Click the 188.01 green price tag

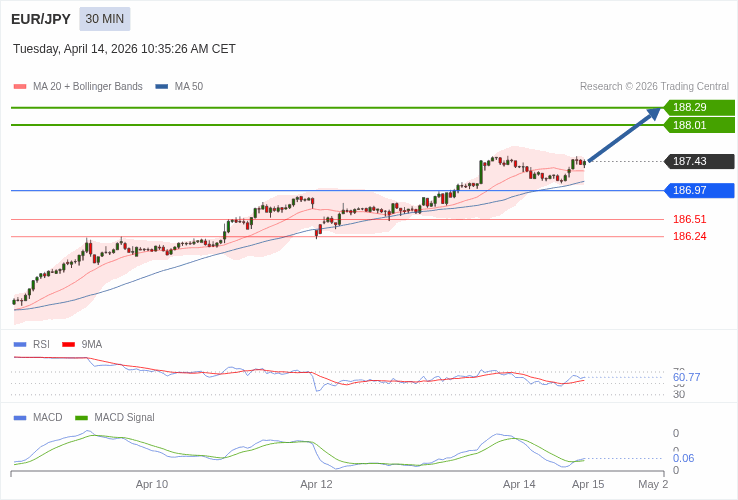pos(699,125)
